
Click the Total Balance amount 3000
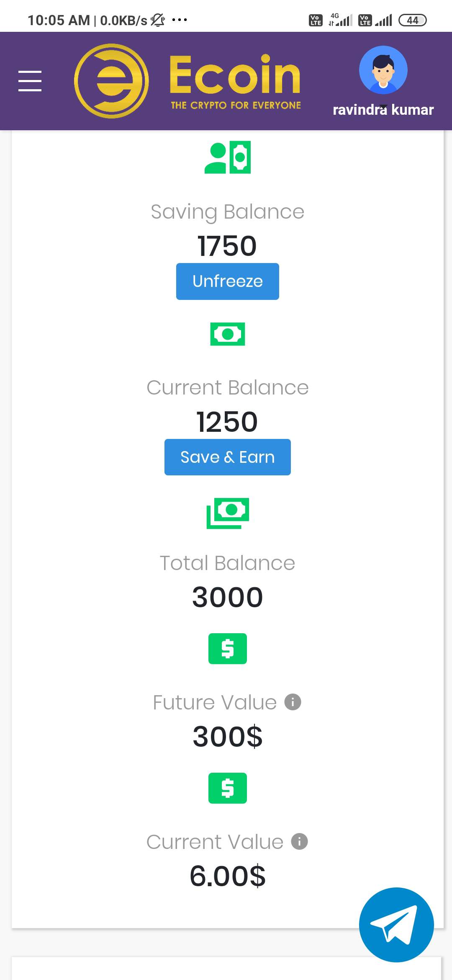[227, 597]
